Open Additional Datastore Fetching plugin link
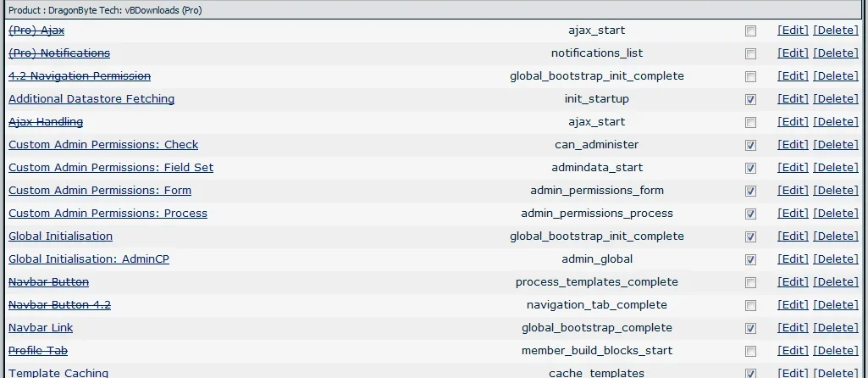This screenshot has height=378, width=868. (x=91, y=98)
